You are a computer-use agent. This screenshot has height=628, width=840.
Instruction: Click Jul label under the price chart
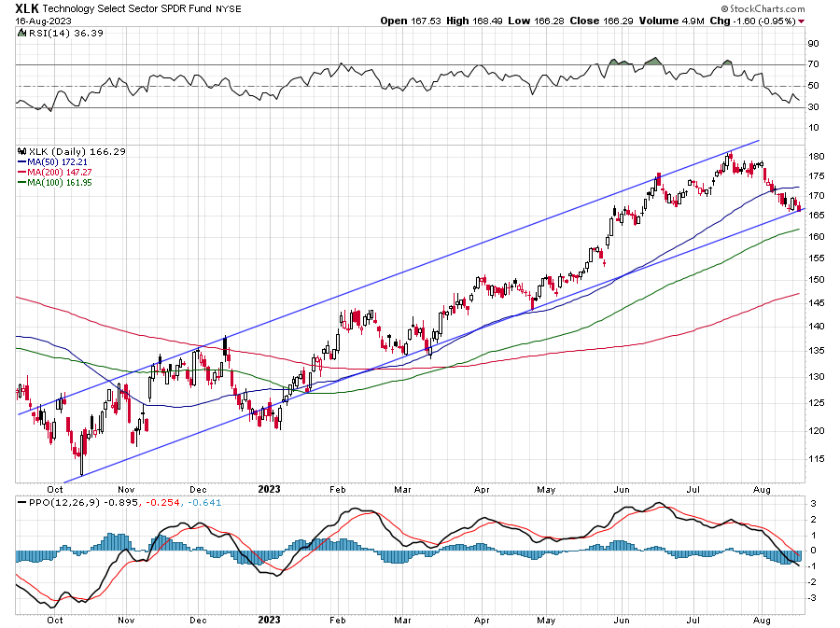[x=693, y=489]
